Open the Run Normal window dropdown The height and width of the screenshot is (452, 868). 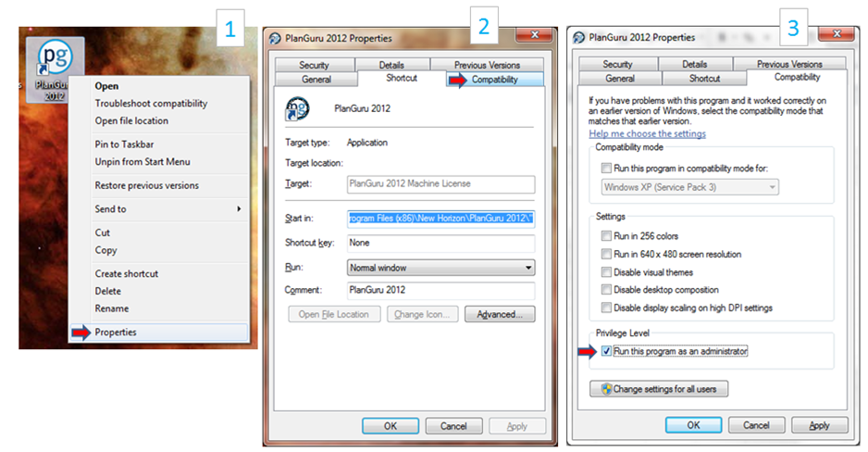(x=440, y=268)
